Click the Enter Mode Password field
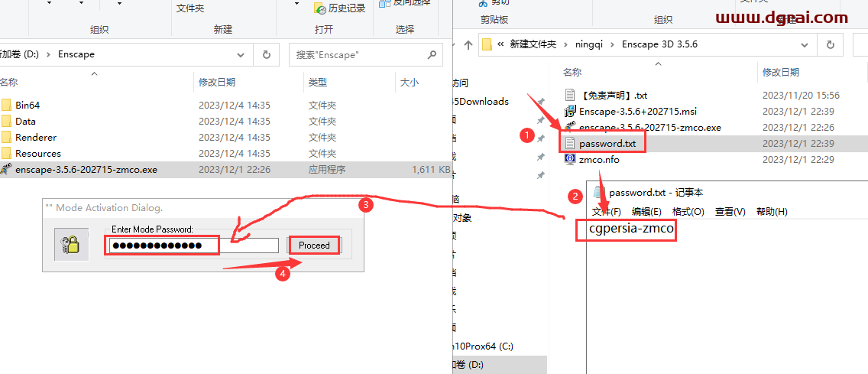 [x=194, y=246]
